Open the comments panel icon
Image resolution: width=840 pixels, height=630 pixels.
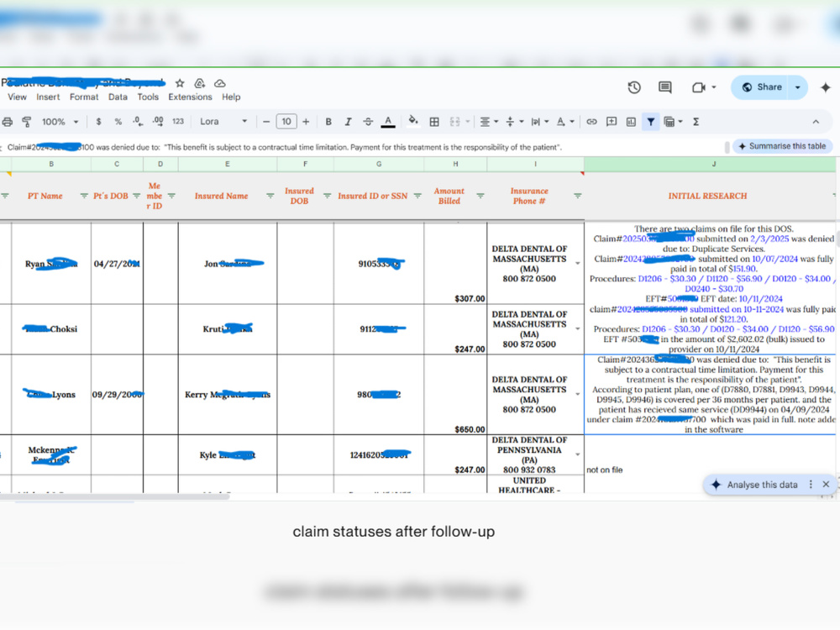[x=664, y=87]
